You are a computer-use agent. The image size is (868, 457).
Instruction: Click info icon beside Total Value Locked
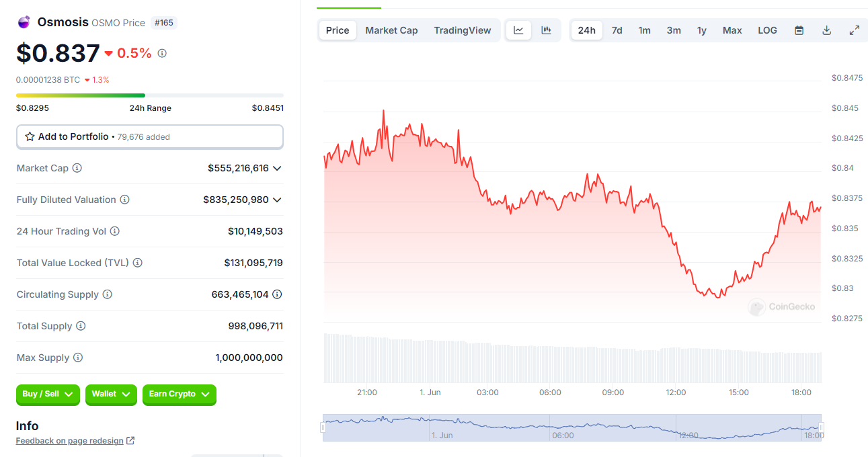pos(138,263)
